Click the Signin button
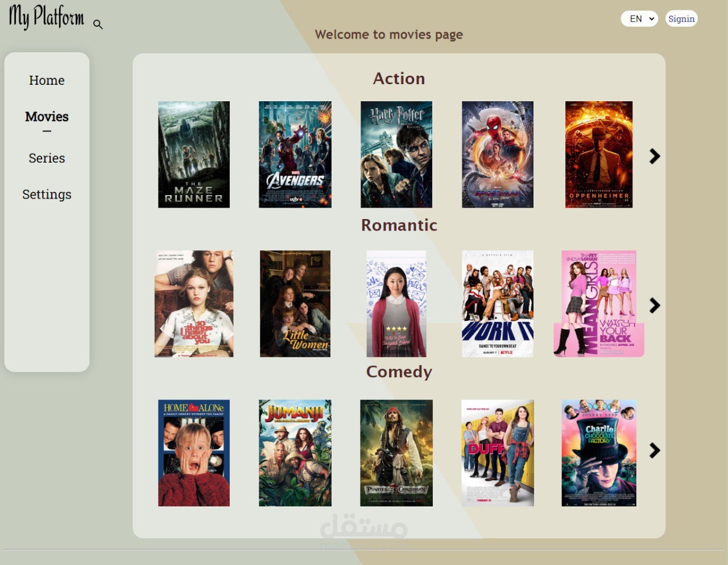The image size is (728, 565). coord(681,19)
